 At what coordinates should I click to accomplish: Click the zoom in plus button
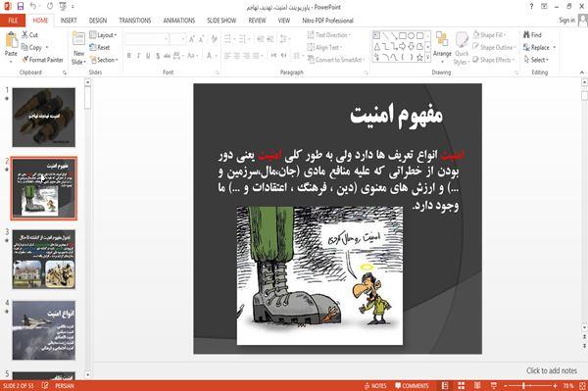click(x=555, y=386)
